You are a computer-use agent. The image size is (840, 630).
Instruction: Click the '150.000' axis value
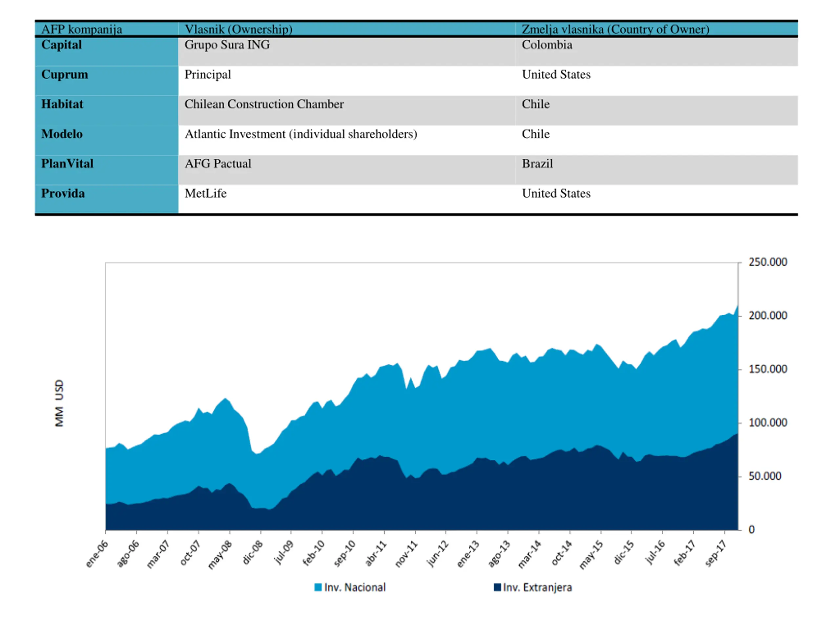[x=767, y=369]
